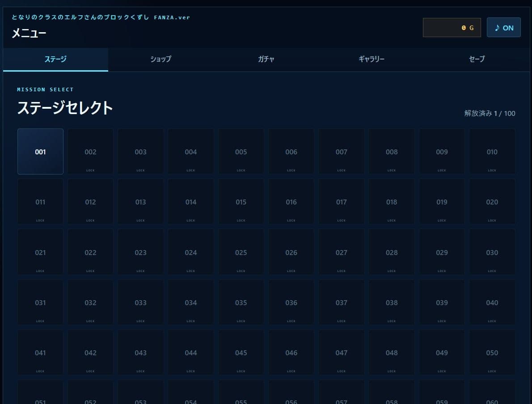Viewport: 532px width, 404px height.
Task: Click stage tile 043
Action: (141, 353)
